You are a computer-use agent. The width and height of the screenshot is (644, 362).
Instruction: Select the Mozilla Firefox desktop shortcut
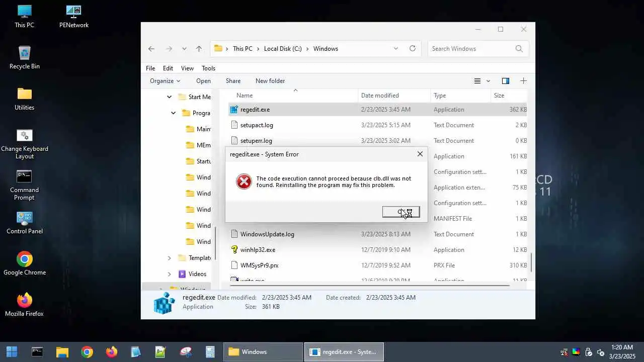click(24, 305)
